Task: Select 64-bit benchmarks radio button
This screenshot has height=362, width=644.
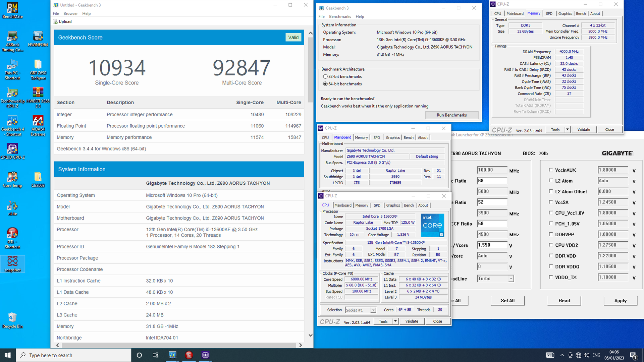Action: [x=325, y=84]
